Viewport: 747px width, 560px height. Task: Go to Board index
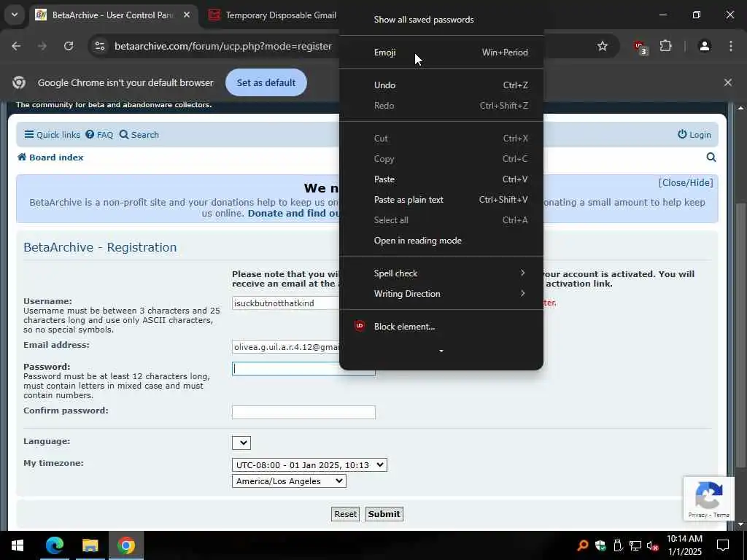(x=50, y=157)
